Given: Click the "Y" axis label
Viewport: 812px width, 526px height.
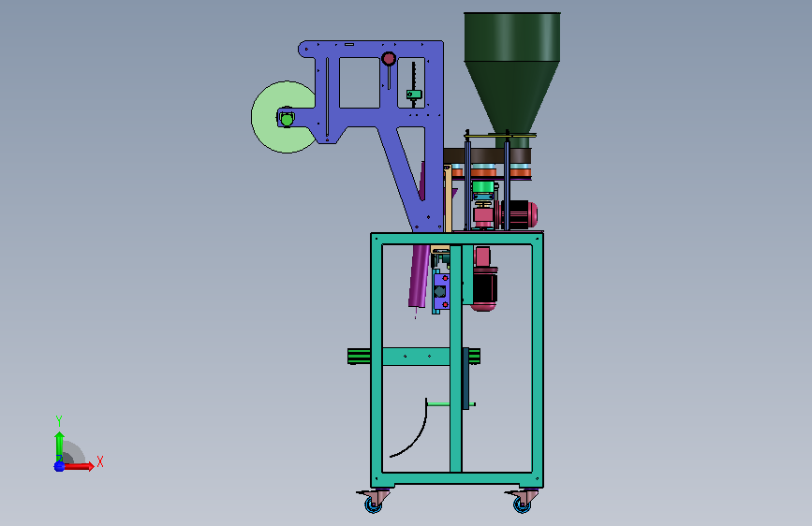Looking at the screenshot, I should pyautogui.click(x=59, y=421).
